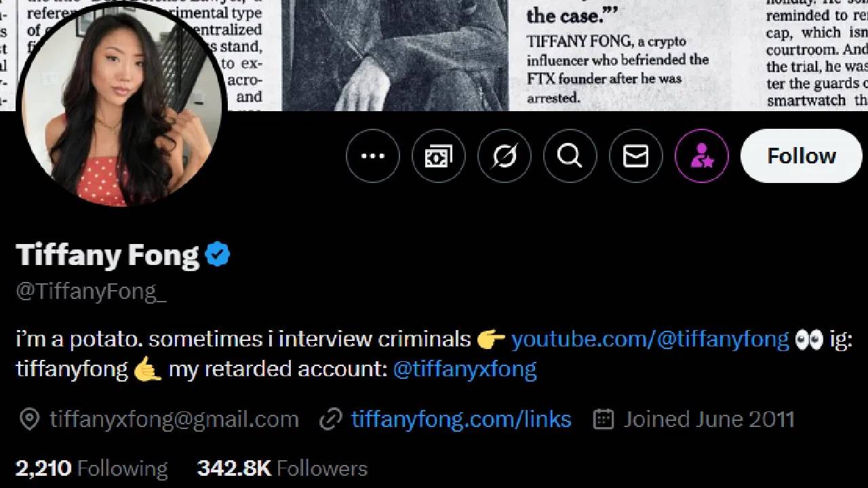Open the circular profile photo
The image size is (868, 488).
pyautogui.click(x=122, y=108)
